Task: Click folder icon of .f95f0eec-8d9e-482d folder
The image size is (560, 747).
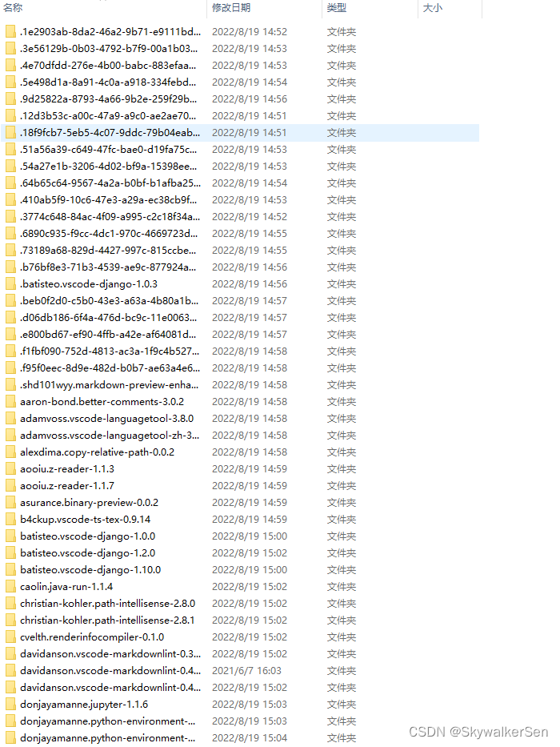Action: pyautogui.click(x=10, y=368)
